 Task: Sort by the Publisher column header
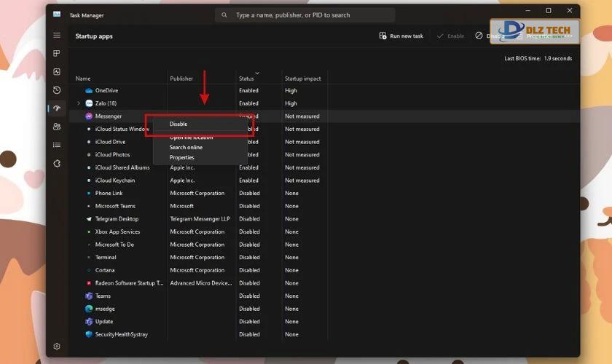coord(181,79)
